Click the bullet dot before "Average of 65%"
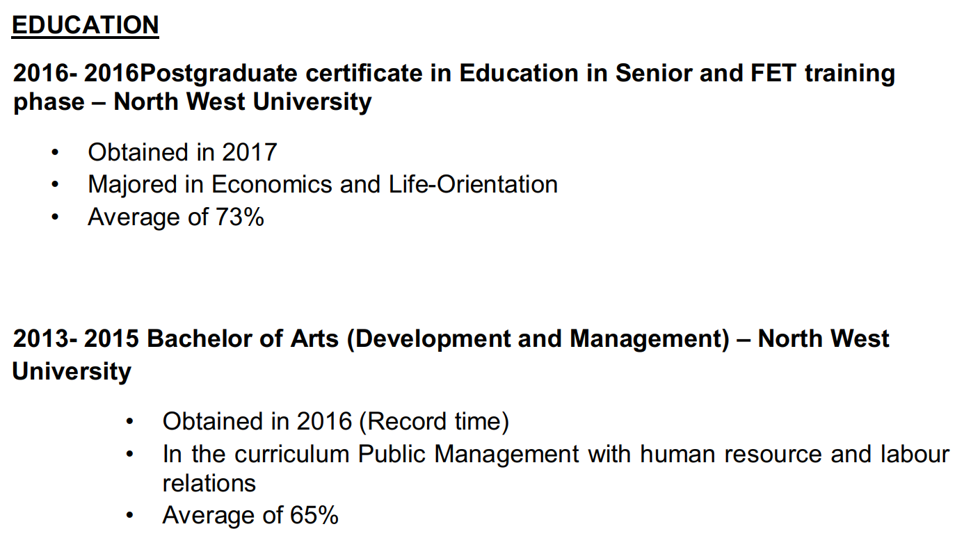 click(129, 516)
